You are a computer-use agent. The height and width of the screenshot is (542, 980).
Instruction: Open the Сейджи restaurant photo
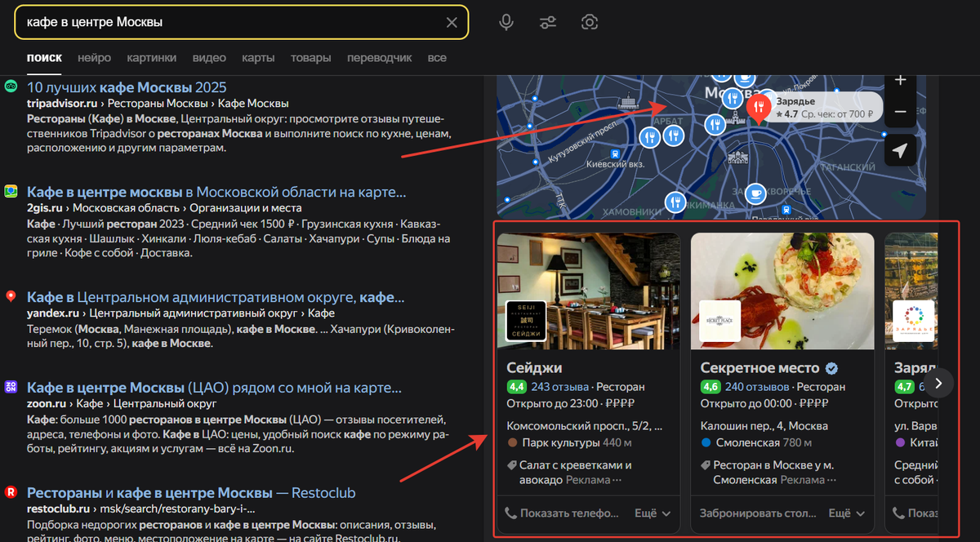588,291
